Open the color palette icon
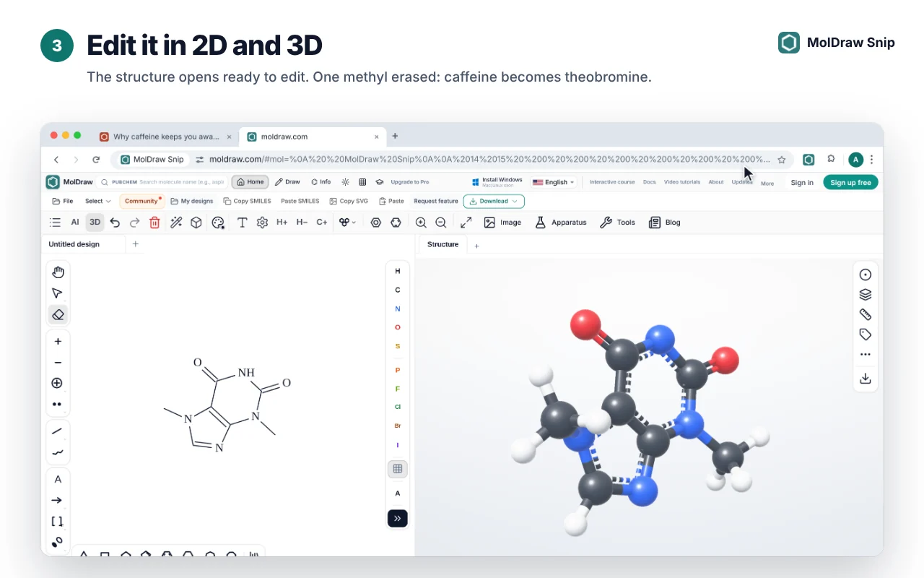The height and width of the screenshot is (578, 924). tap(218, 223)
